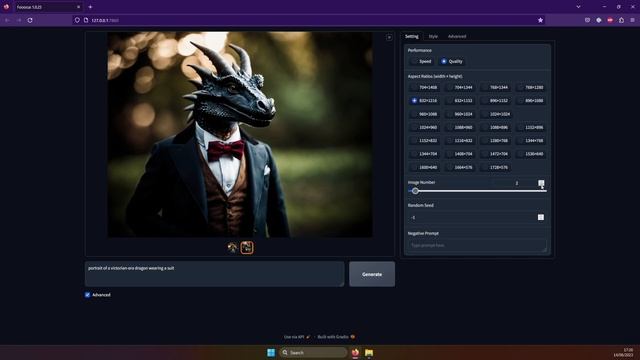
Task: Choose the 1088×960 aspect ratio
Action: coord(460,127)
